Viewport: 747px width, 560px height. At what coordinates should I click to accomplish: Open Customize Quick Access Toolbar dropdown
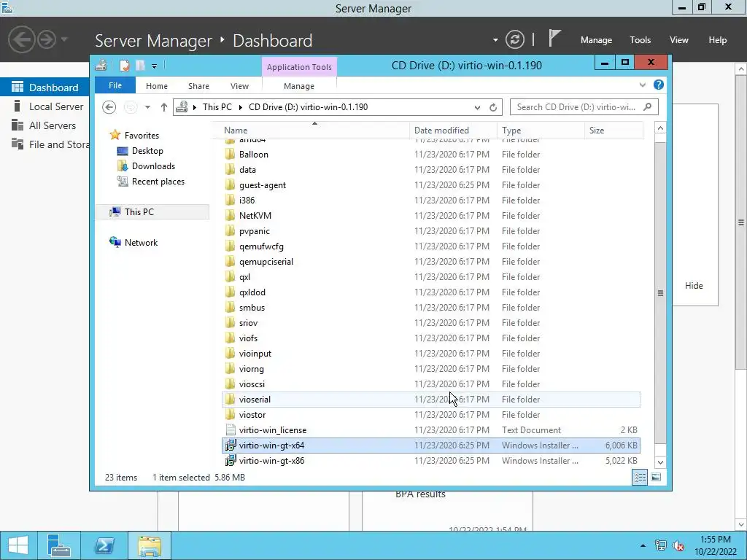pos(155,66)
